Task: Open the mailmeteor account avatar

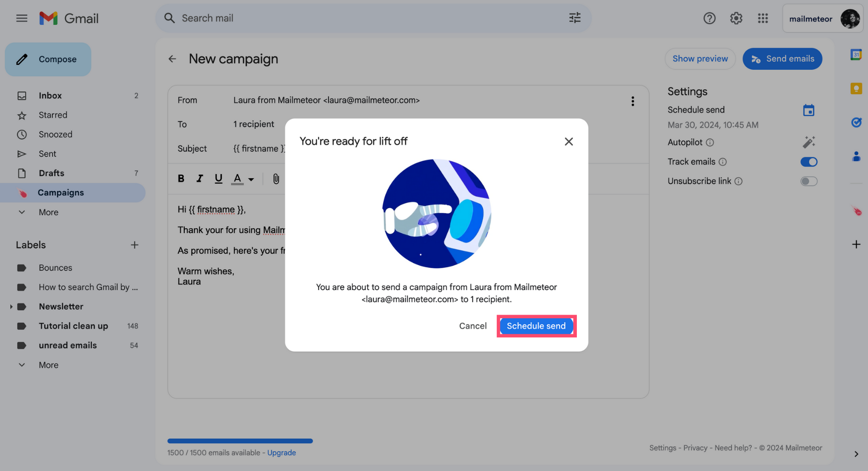Action: pos(850,19)
